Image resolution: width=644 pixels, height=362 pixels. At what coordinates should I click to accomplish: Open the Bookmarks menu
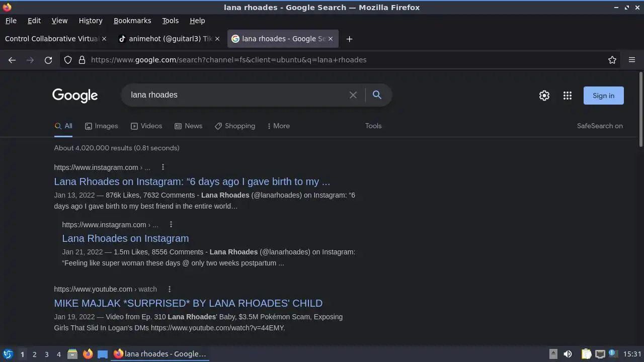point(132,21)
